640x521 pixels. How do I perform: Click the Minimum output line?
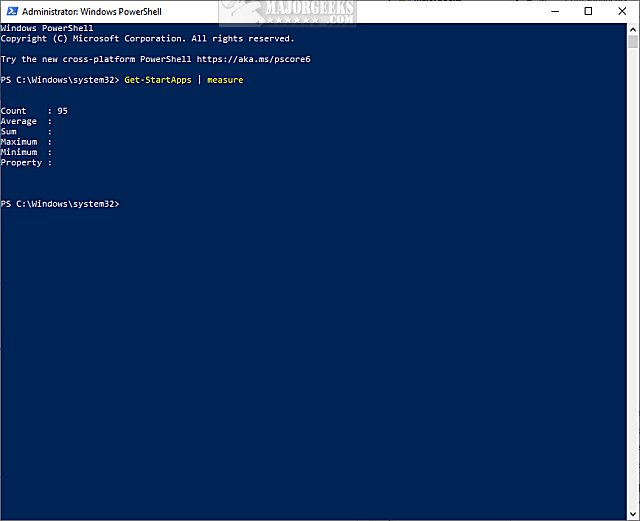point(26,152)
